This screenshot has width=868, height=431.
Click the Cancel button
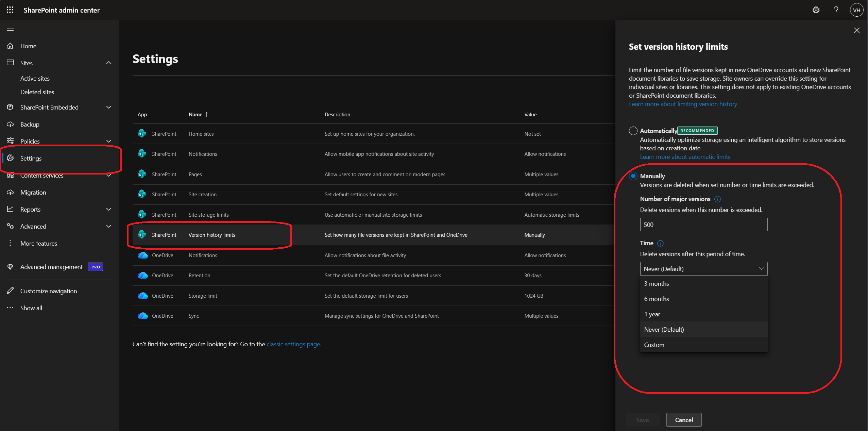684,420
